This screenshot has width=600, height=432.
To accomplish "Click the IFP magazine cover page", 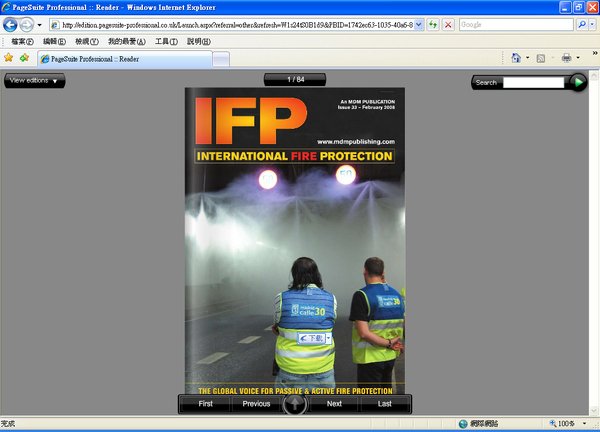I will (x=295, y=241).
